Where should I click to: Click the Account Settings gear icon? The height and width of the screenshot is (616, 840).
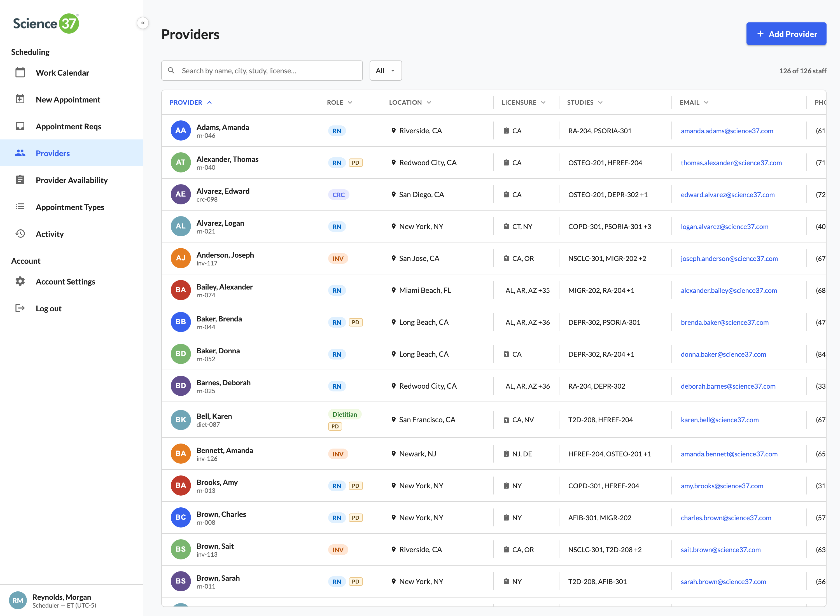click(20, 281)
